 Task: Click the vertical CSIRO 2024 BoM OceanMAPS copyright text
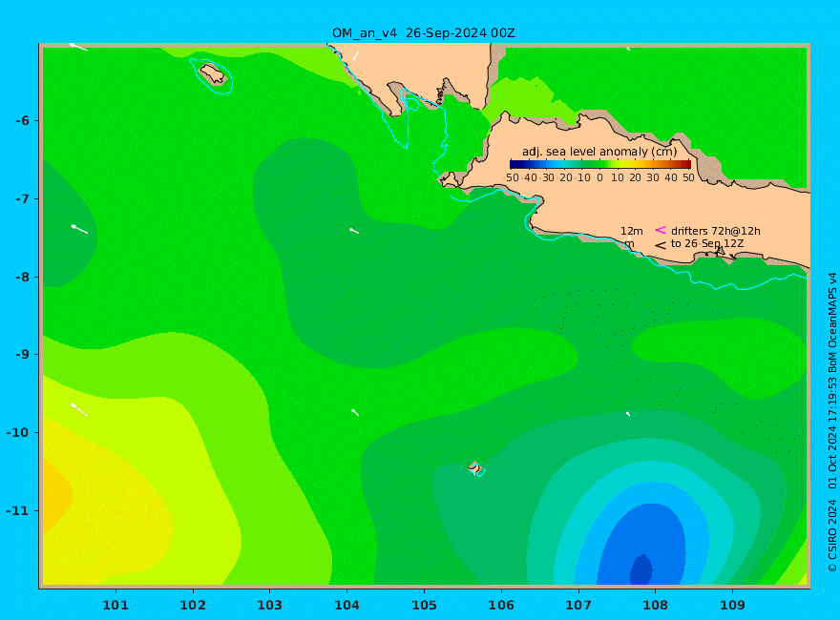pyautogui.click(x=832, y=423)
